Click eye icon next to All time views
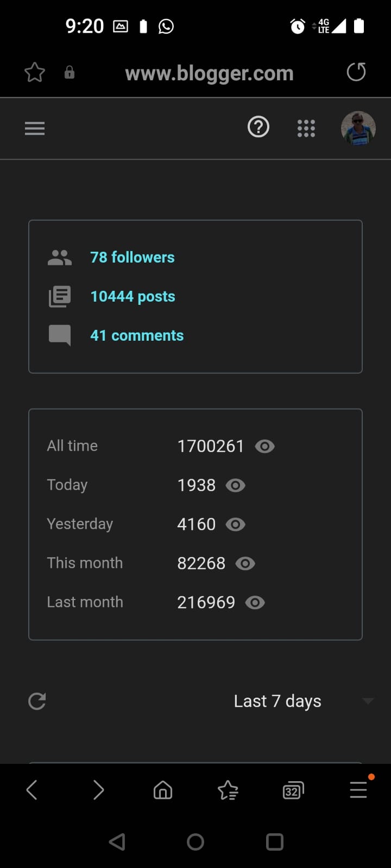The width and height of the screenshot is (391, 868). click(264, 446)
